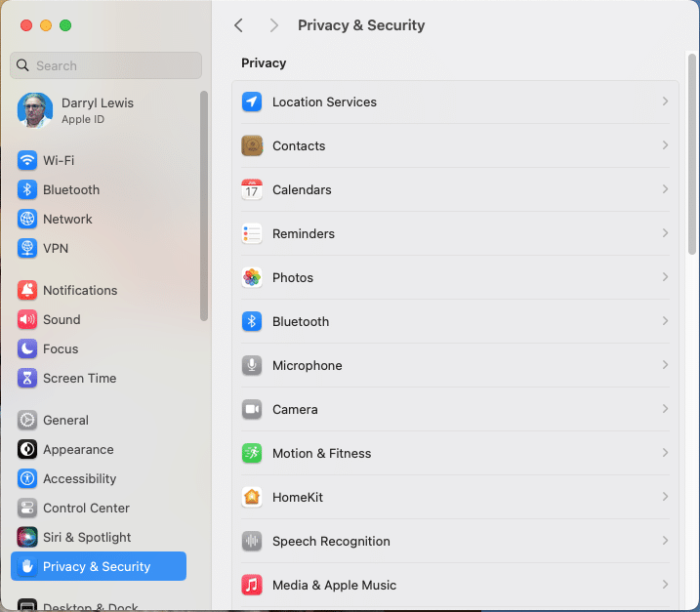Image resolution: width=700 pixels, height=612 pixels.
Task: Click the main pane vertical scrollbar
Action: point(692,154)
